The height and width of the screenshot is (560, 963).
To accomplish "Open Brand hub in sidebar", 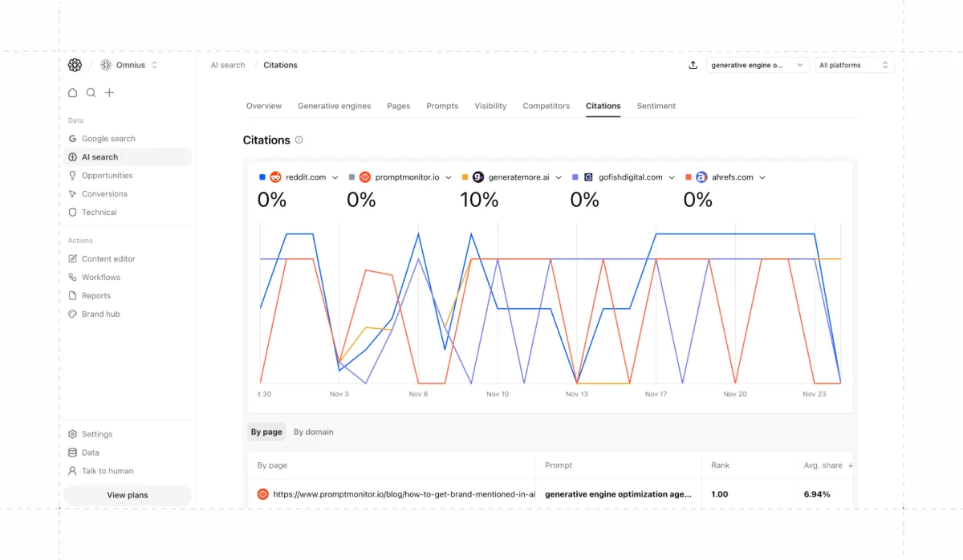I will [128, 314].
